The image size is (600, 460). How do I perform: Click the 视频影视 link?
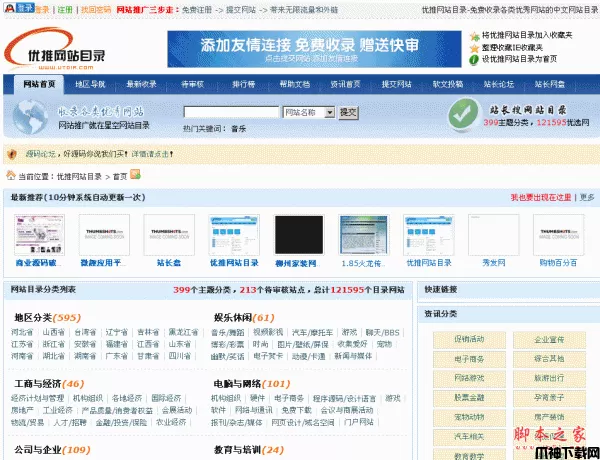[268, 332]
